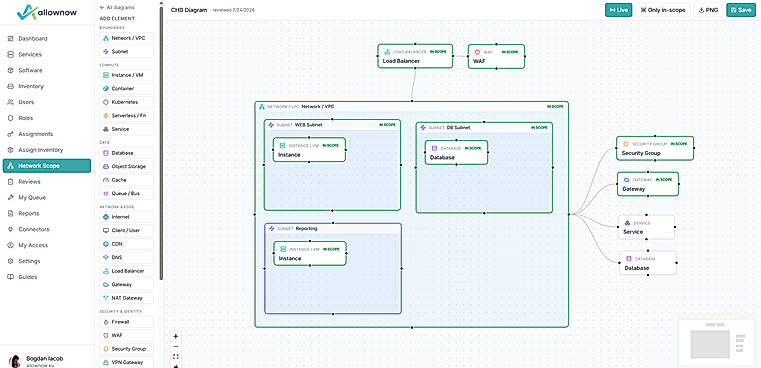Select the Network Scope menu item

point(47,166)
